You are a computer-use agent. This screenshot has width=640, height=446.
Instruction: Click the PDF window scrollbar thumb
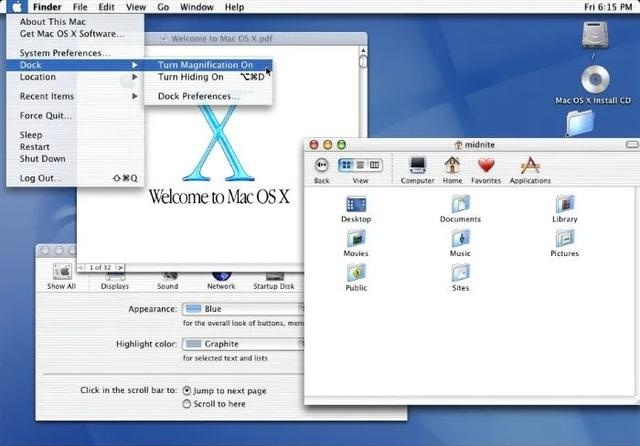click(363, 62)
